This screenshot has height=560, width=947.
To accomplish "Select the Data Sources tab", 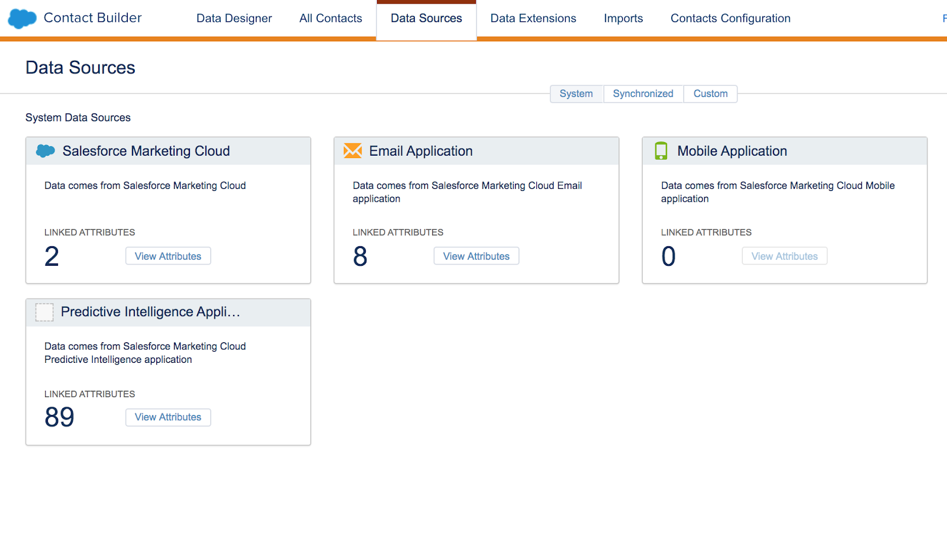I will click(426, 18).
